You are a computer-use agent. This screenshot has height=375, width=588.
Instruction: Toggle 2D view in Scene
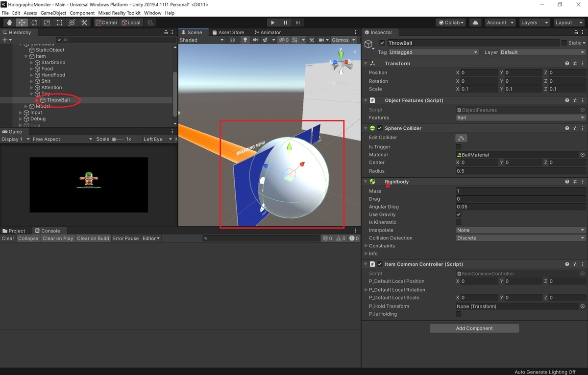233,40
